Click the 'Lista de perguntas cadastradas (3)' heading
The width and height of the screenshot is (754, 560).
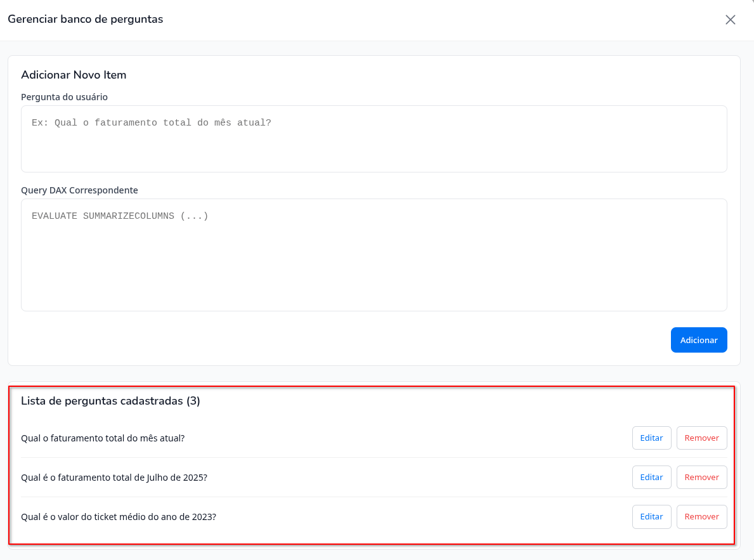110,401
